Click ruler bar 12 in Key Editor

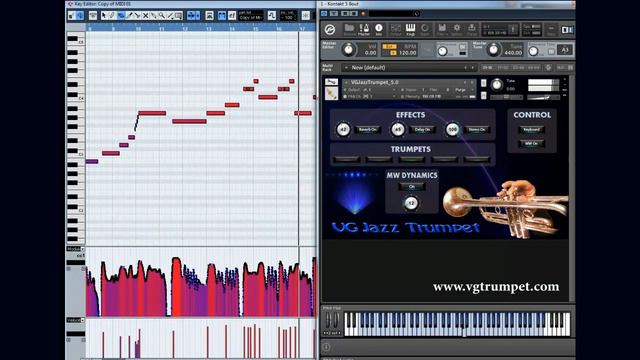tap(185, 29)
